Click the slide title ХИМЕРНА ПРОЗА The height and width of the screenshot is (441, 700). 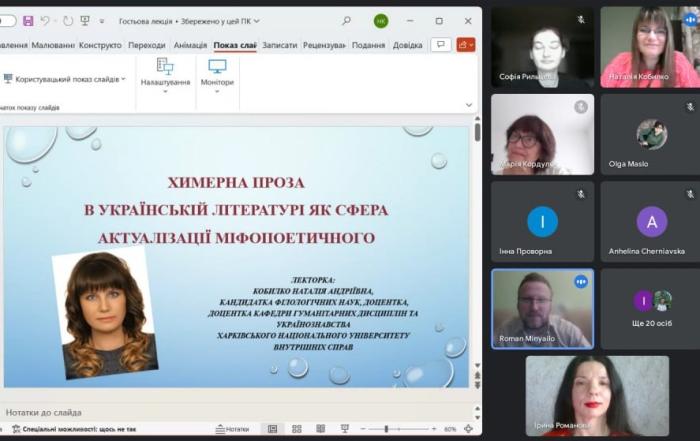click(x=236, y=183)
